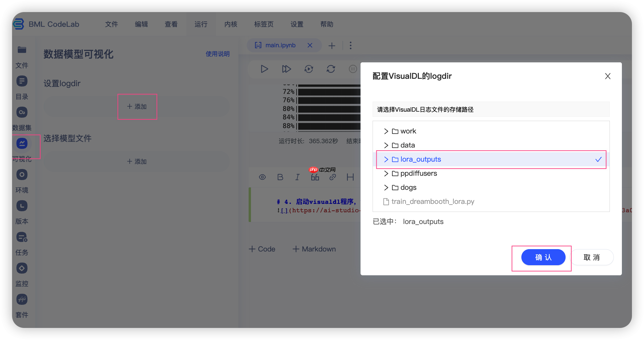The width and height of the screenshot is (644, 340).
Task: Select the train_dreambooth_lora.py file
Action: [x=433, y=201]
